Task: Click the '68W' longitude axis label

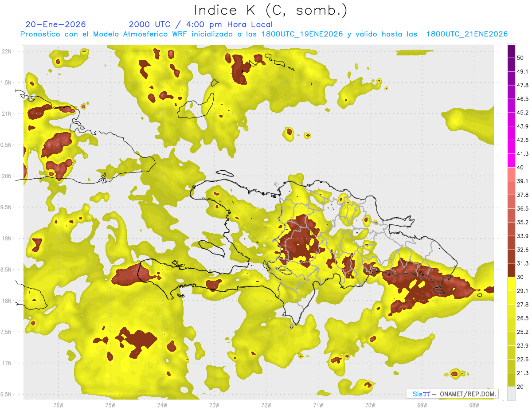Action: click(473, 405)
